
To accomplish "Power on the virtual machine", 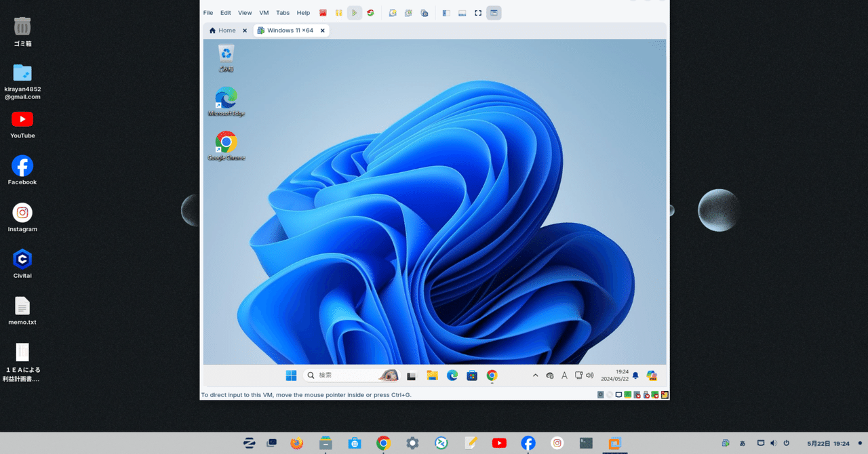I will (354, 12).
